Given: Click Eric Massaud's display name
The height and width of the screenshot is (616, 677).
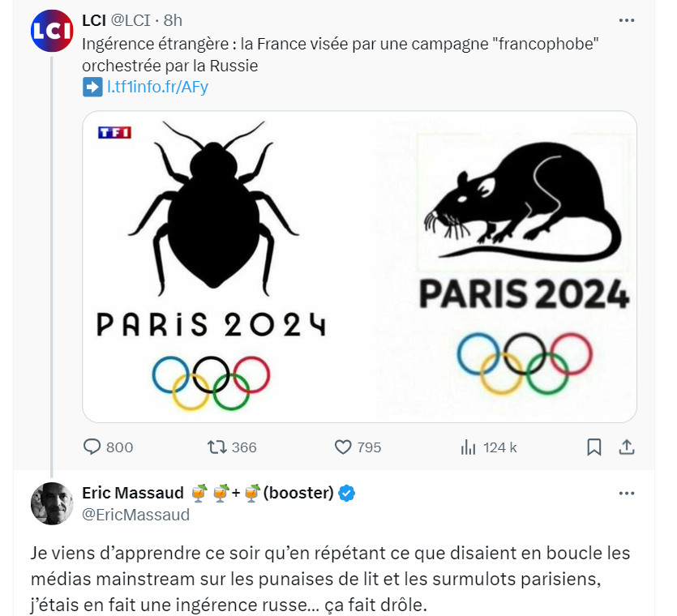Looking at the screenshot, I should (x=134, y=493).
